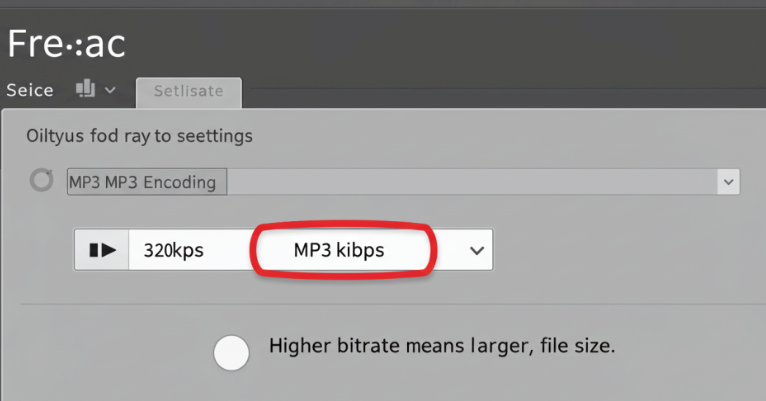This screenshot has height=401, width=766.
Task: Click the play/skip icon beside 320kps
Action: (102, 250)
